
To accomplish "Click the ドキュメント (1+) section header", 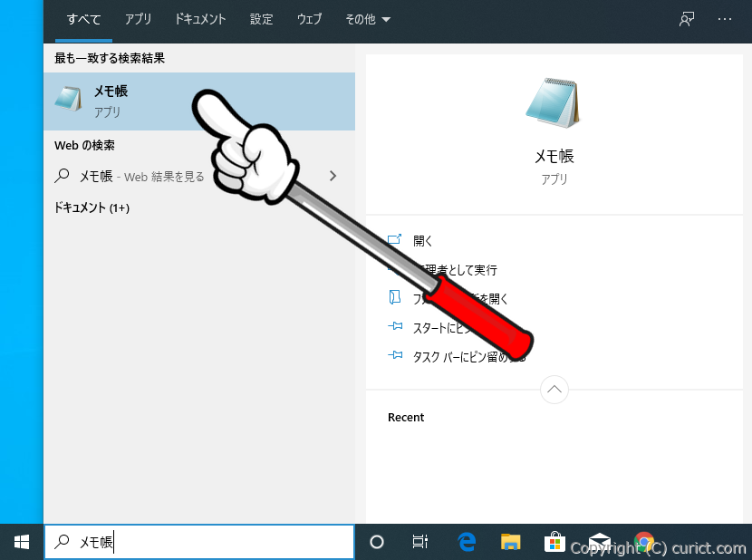I will coord(92,208).
